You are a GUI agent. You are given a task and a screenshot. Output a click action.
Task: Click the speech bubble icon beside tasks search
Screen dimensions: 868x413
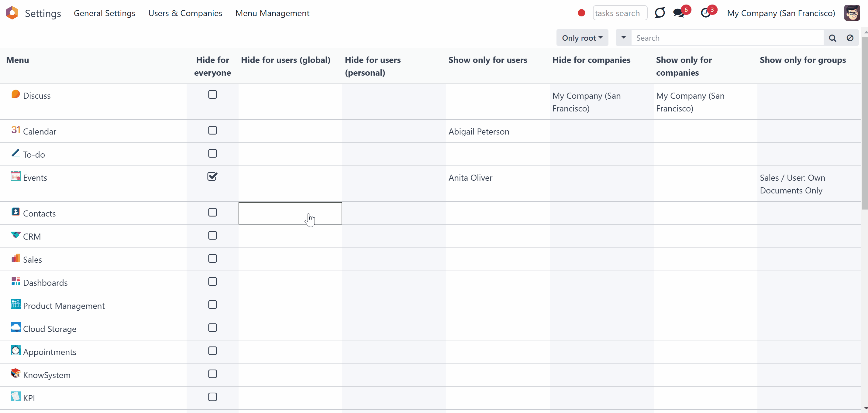[660, 13]
